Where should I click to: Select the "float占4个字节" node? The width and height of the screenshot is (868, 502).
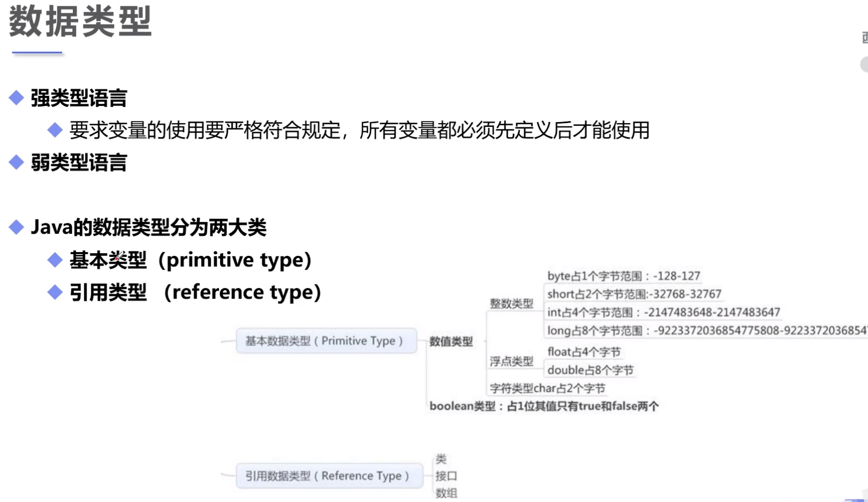pos(584,352)
